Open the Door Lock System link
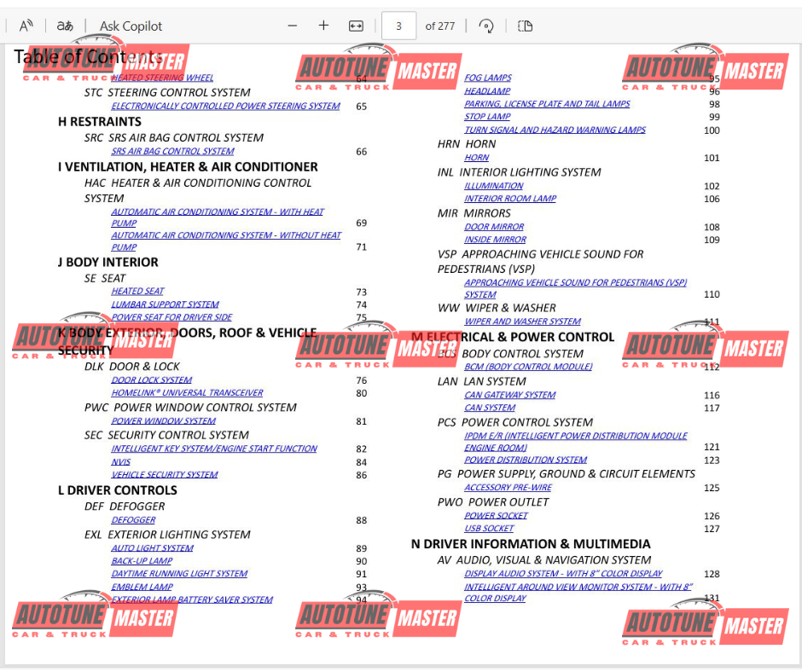The image size is (802, 672). pyautogui.click(x=151, y=380)
